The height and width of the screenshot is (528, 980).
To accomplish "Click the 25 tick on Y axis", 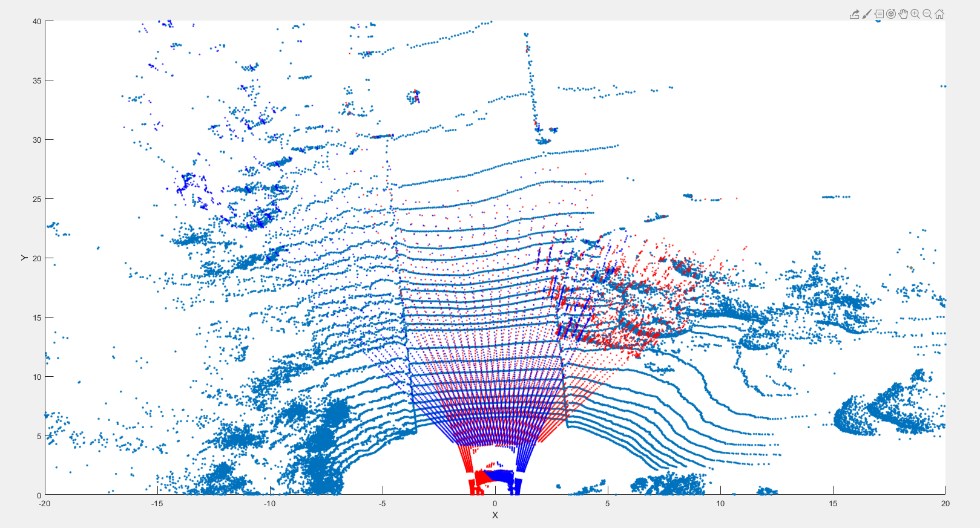I will point(37,199).
